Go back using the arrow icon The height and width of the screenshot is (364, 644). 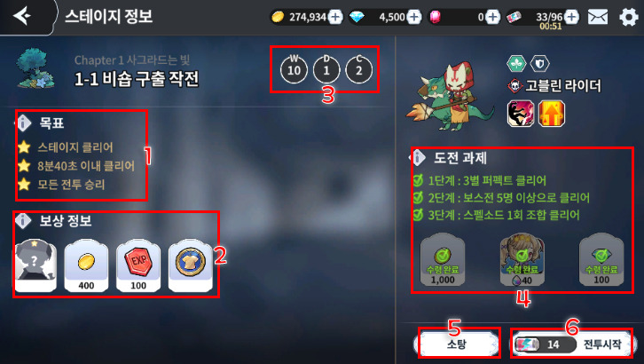click(22, 17)
